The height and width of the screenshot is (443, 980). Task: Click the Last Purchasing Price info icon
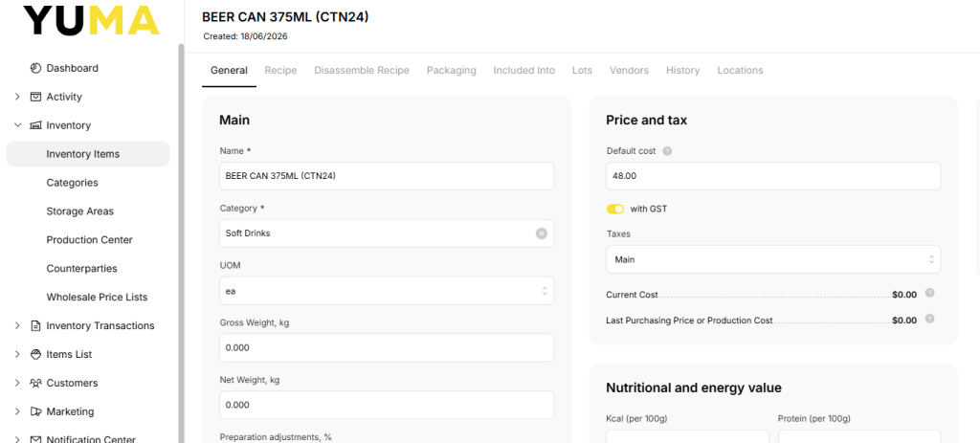coord(929,319)
